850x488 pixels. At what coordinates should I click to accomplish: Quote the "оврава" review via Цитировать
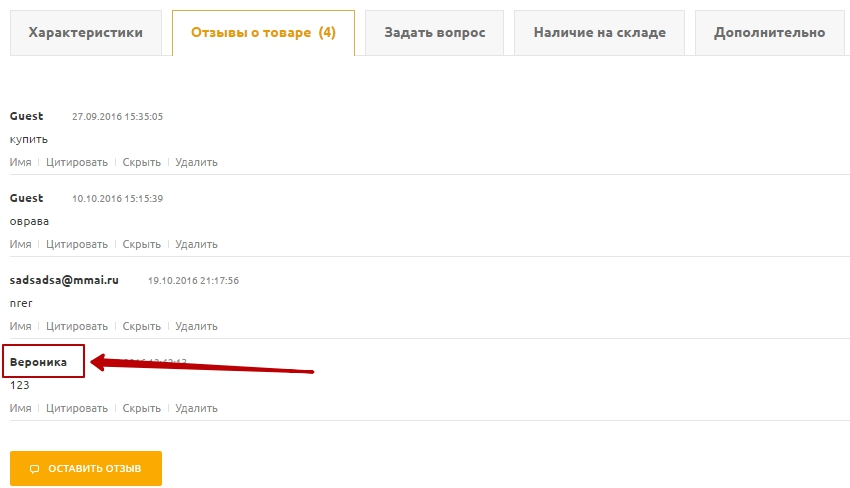pos(77,244)
